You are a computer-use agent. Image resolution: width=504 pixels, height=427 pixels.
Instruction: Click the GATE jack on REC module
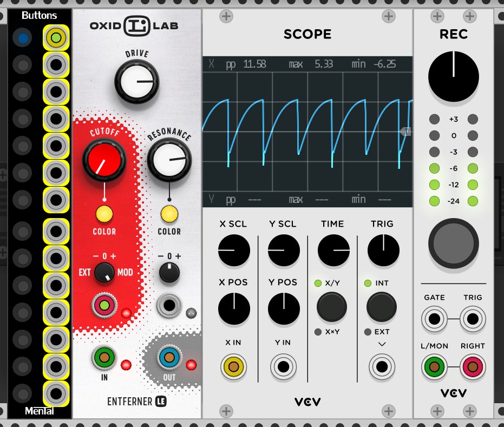(x=434, y=319)
